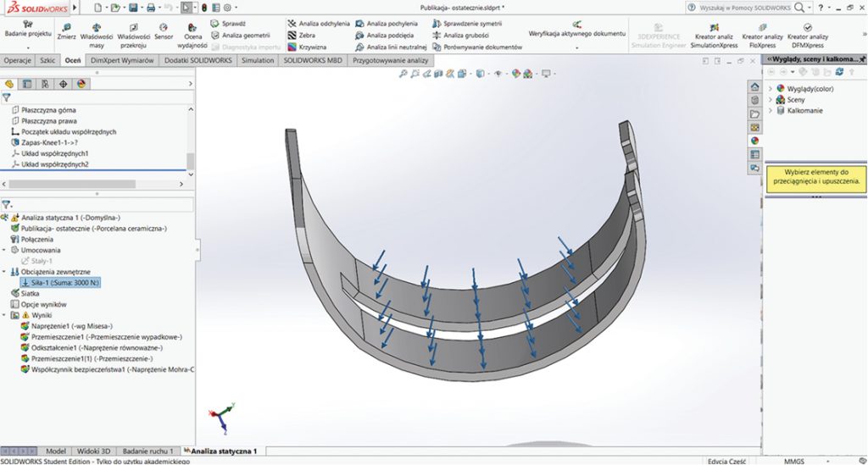Click Krzywizna curvature display
This screenshot has height=465, width=868.
click(310, 47)
